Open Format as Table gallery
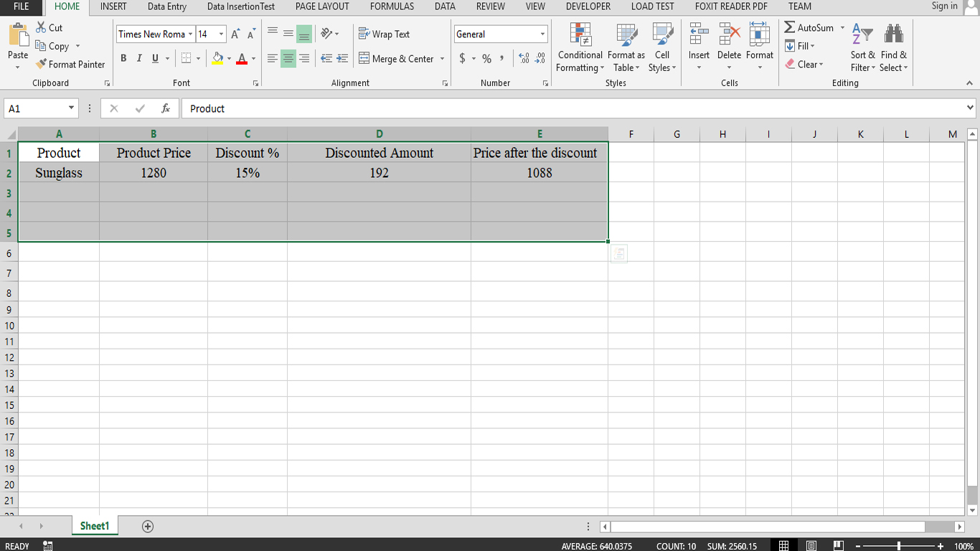 tap(626, 47)
